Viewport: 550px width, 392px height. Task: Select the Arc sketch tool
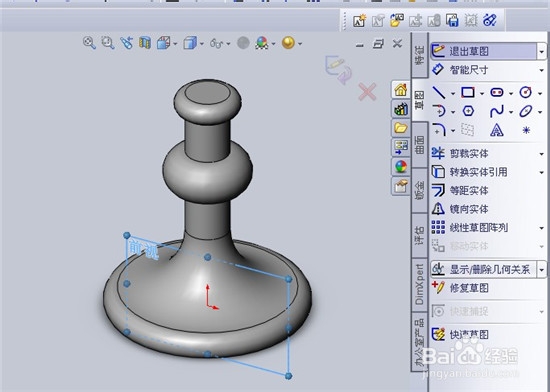pos(439,111)
